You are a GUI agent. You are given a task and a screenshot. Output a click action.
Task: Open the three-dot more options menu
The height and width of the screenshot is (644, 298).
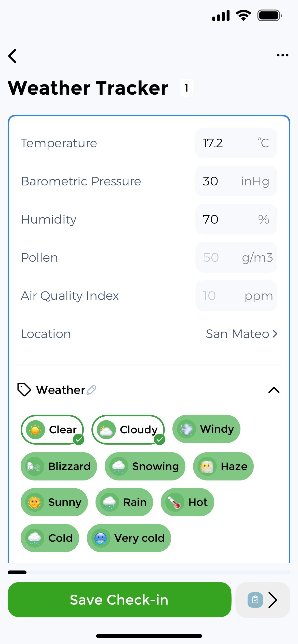click(282, 55)
